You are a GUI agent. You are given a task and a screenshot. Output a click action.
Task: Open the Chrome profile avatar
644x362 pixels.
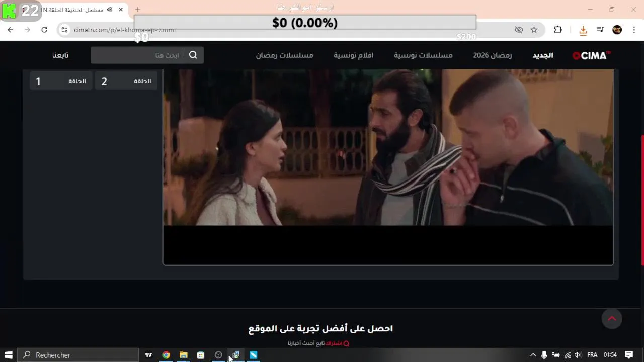pos(617,30)
